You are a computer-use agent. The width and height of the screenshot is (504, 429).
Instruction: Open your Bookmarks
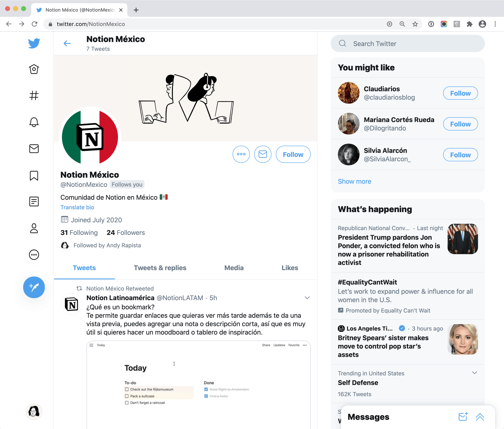(34, 175)
